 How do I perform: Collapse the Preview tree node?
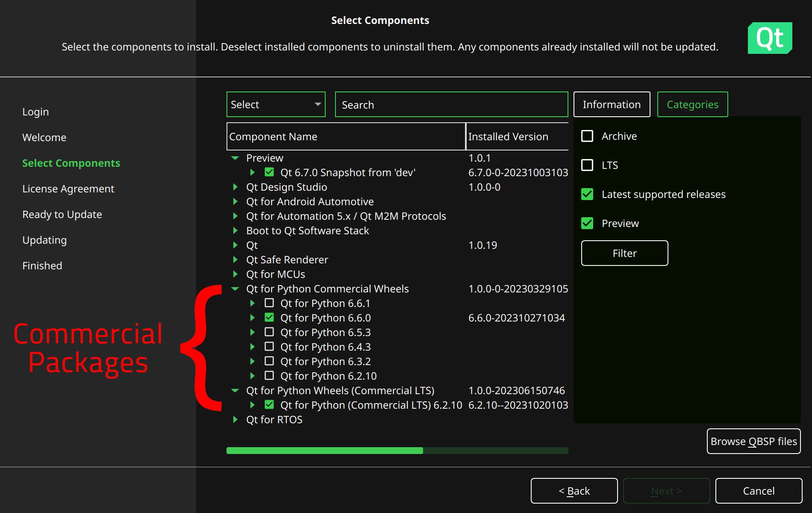tap(235, 158)
